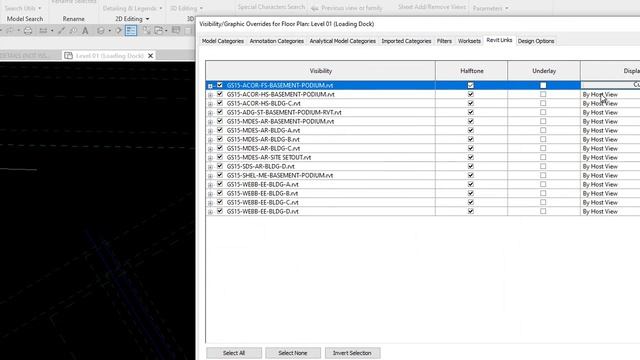This screenshot has height=360, width=640.
Task: Toggle the highlighted Thin Lines icon
Action: point(131,31)
